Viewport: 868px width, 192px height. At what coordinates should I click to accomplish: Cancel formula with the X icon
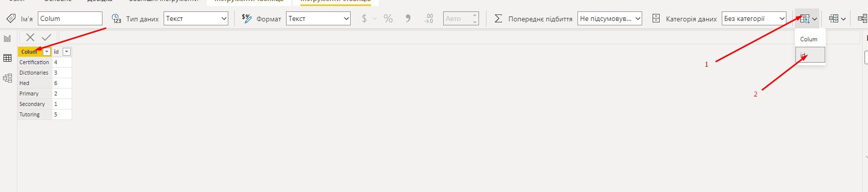click(x=30, y=37)
